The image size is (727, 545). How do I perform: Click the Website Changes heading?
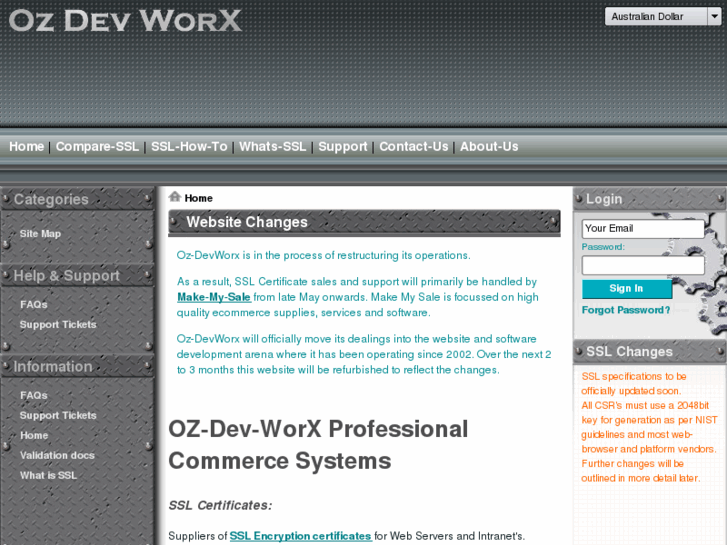pyautogui.click(x=247, y=222)
